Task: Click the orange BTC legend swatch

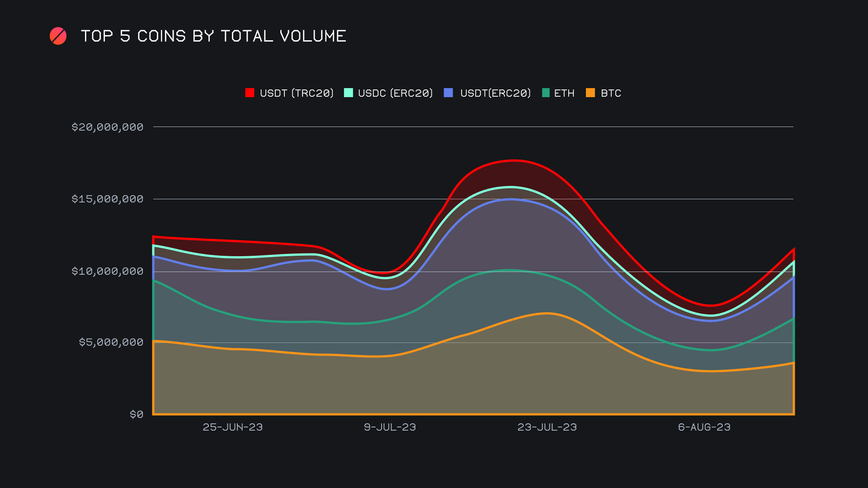Action: click(590, 93)
